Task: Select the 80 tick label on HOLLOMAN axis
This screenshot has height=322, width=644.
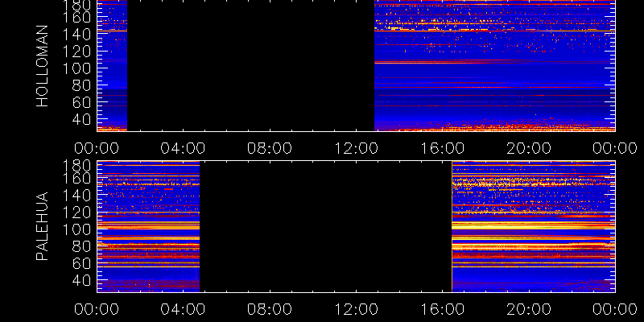Action: pos(84,86)
